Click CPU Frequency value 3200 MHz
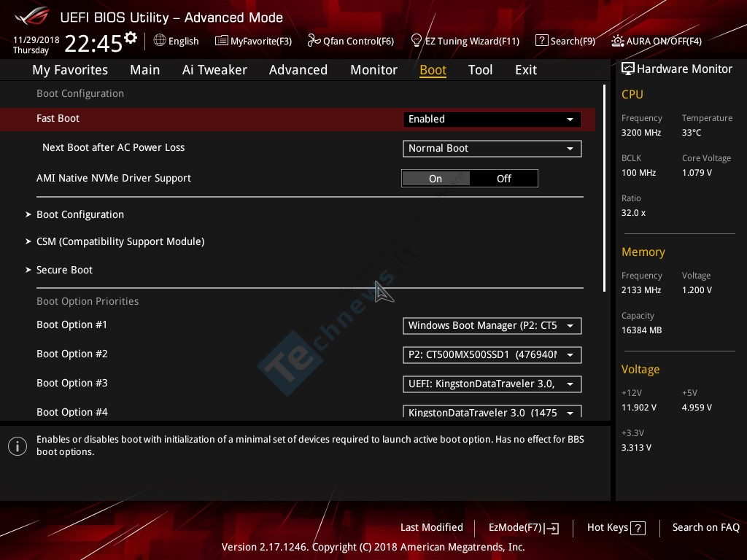747x560 pixels. click(x=640, y=133)
